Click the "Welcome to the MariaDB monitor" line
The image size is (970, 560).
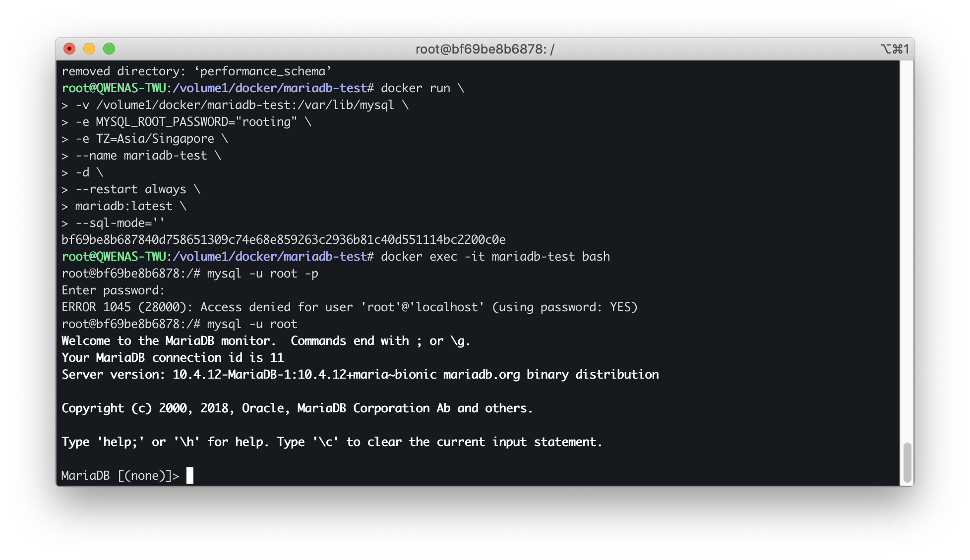tap(266, 341)
